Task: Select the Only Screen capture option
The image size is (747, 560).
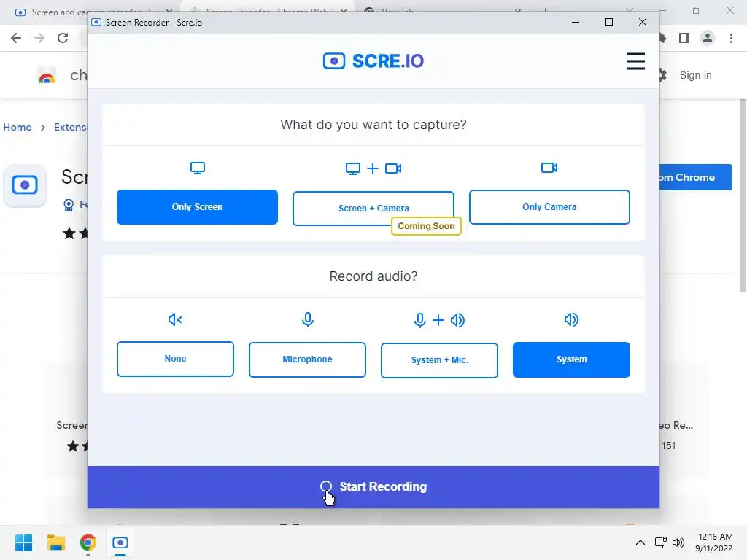Action: click(197, 207)
